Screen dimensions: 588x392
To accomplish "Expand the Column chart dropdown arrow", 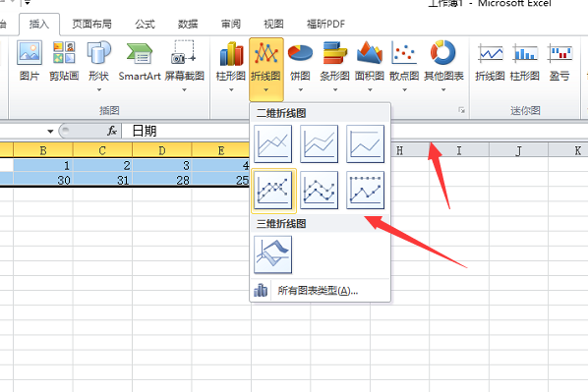I will (x=231, y=90).
